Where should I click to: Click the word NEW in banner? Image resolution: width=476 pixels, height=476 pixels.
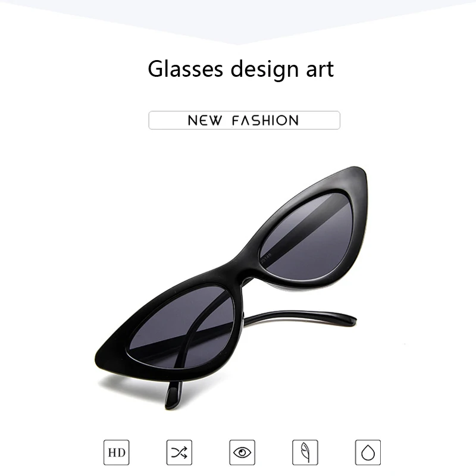coord(205,121)
